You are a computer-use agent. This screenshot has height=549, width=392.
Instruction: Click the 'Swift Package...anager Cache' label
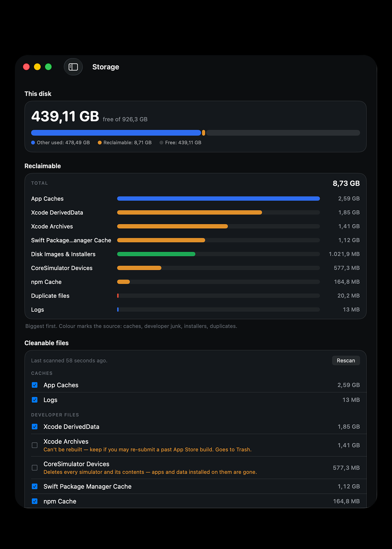click(x=71, y=240)
